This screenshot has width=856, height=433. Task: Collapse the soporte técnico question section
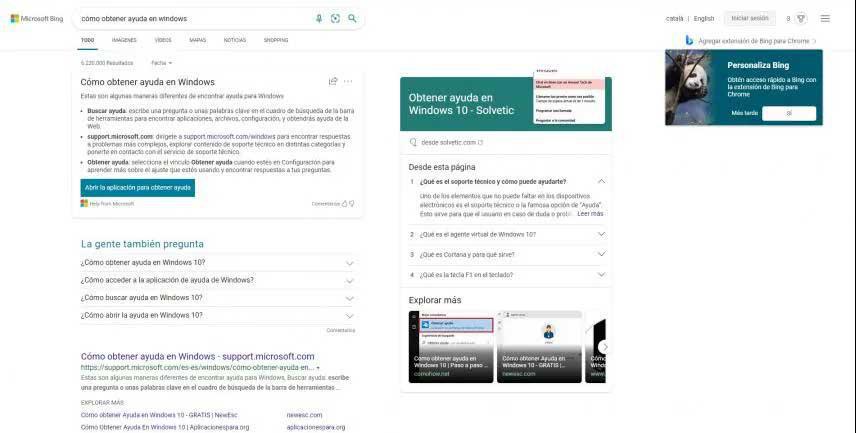click(x=601, y=181)
